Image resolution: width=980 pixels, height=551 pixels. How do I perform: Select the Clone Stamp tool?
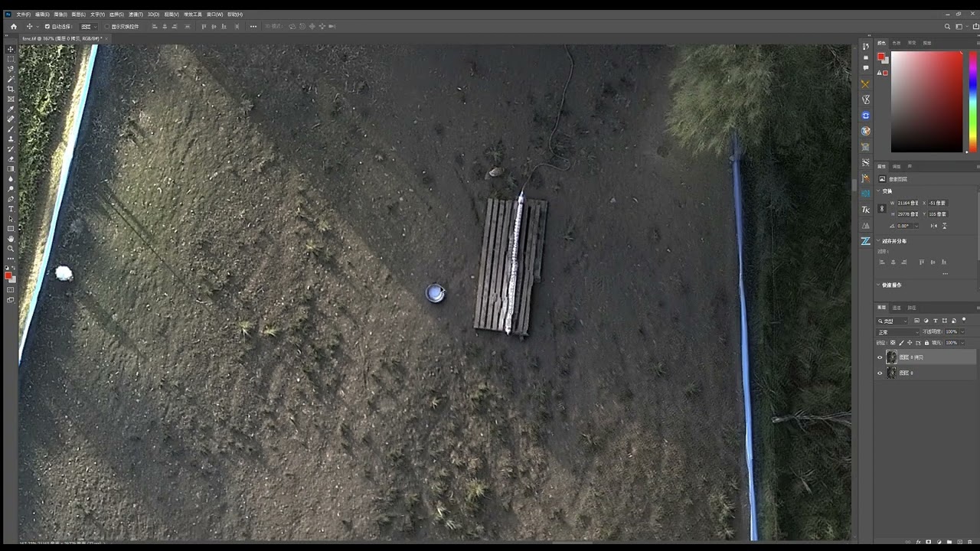click(11, 139)
